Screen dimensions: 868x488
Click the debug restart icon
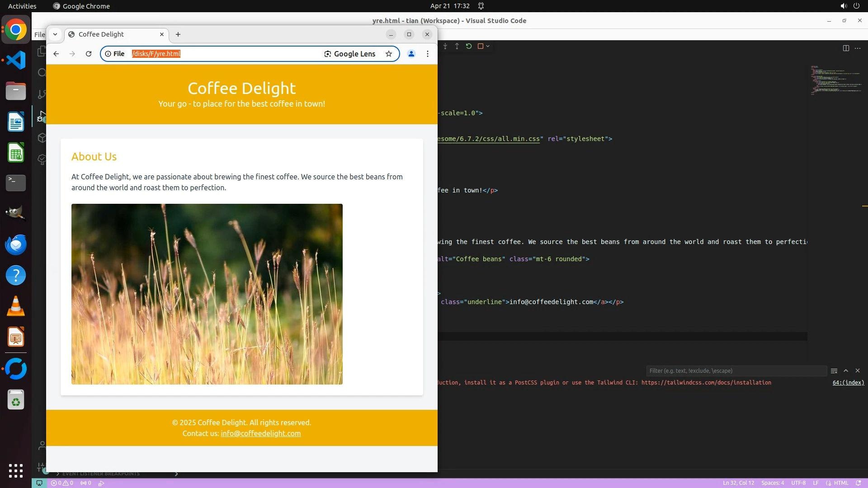[469, 46]
